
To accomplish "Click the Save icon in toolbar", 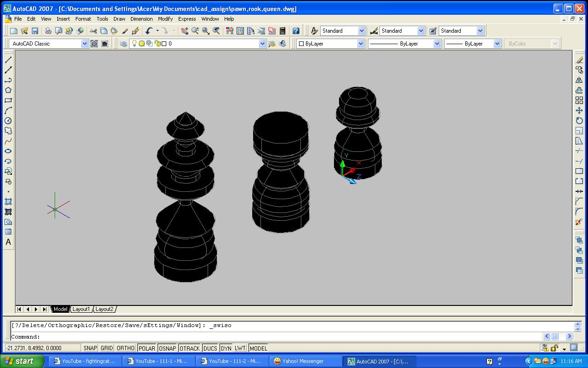I will point(35,31).
